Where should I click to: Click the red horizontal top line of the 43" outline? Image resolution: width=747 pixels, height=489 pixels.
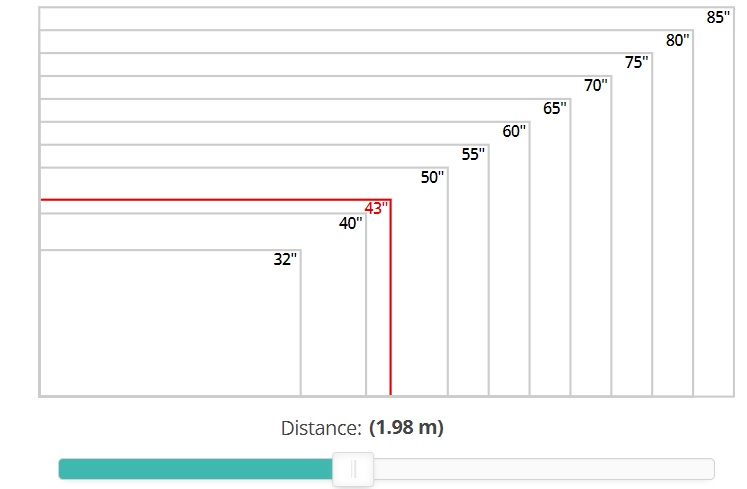[216, 200]
